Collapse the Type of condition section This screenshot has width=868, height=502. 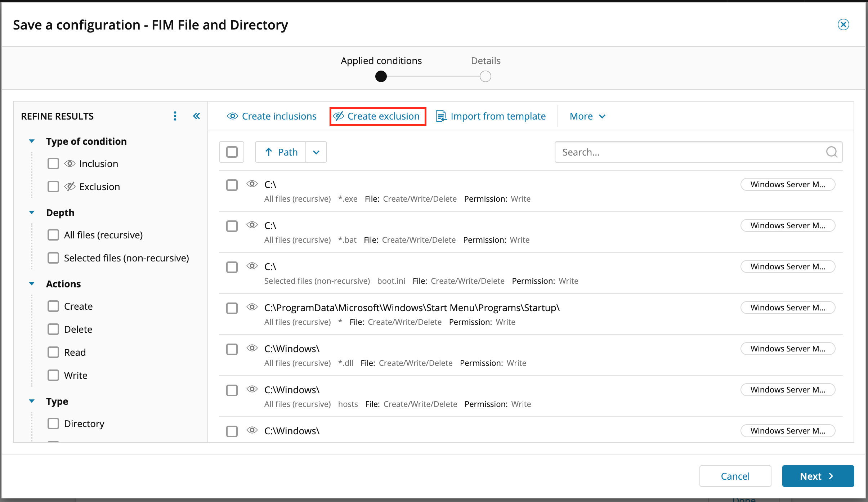coord(32,141)
